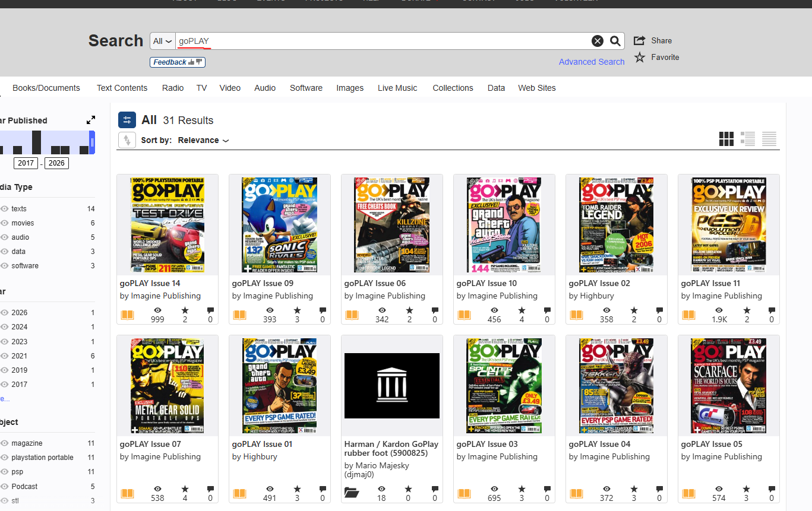Open the Advanced Search link
The image size is (812, 511).
point(592,62)
